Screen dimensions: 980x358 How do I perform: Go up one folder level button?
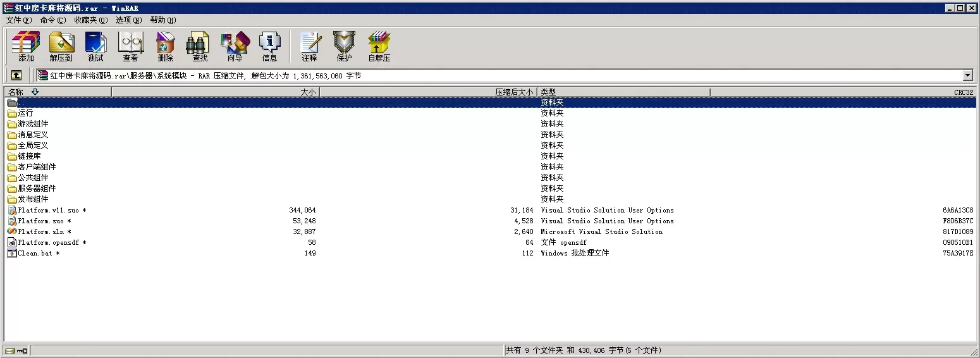click(x=16, y=75)
